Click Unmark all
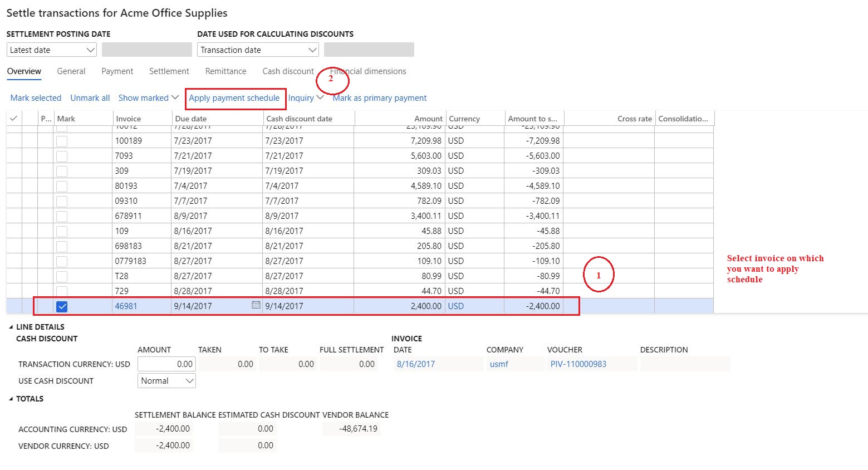This screenshot has width=868, height=470. pyautogui.click(x=90, y=97)
